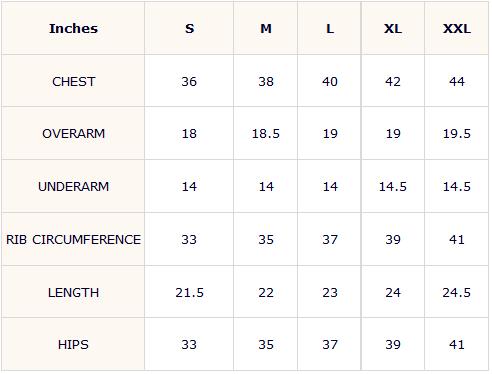This screenshot has width=492, height=374.
Task: Click the LENGTH row label
Action: pos(73,293)
